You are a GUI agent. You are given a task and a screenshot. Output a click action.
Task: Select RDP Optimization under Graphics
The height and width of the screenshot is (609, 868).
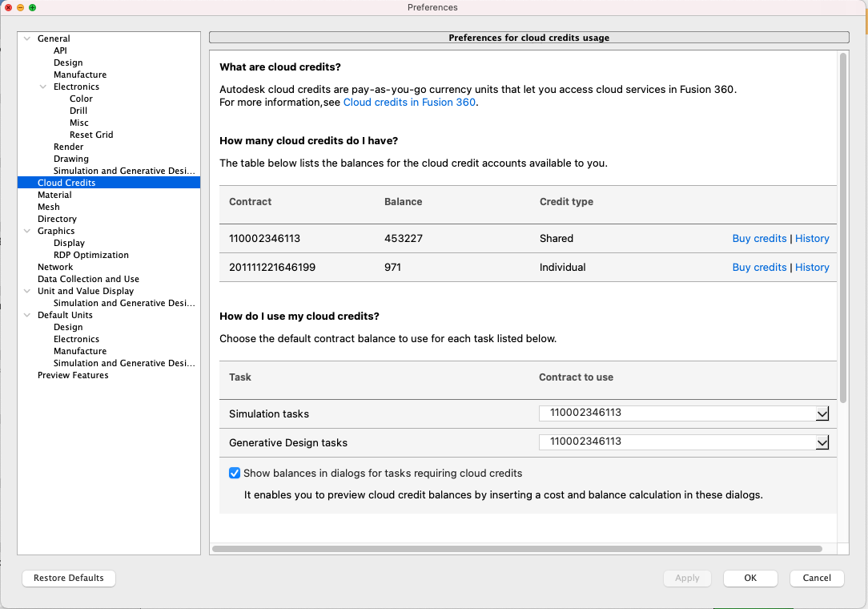click(x=90, y=255)
